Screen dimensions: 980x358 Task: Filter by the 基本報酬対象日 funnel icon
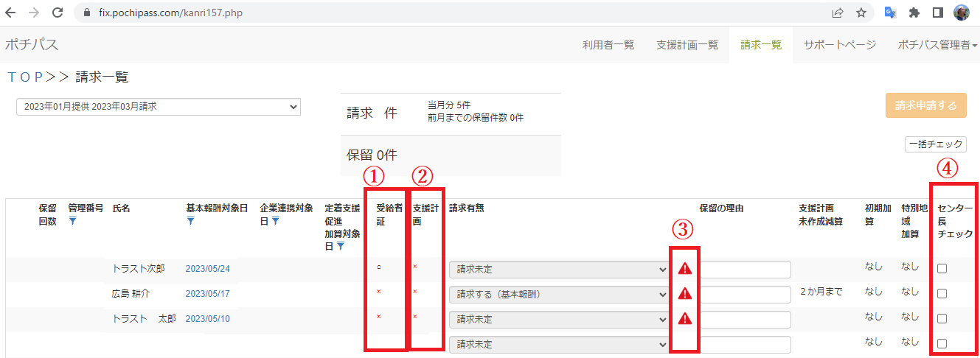click(x=190, y=220)
